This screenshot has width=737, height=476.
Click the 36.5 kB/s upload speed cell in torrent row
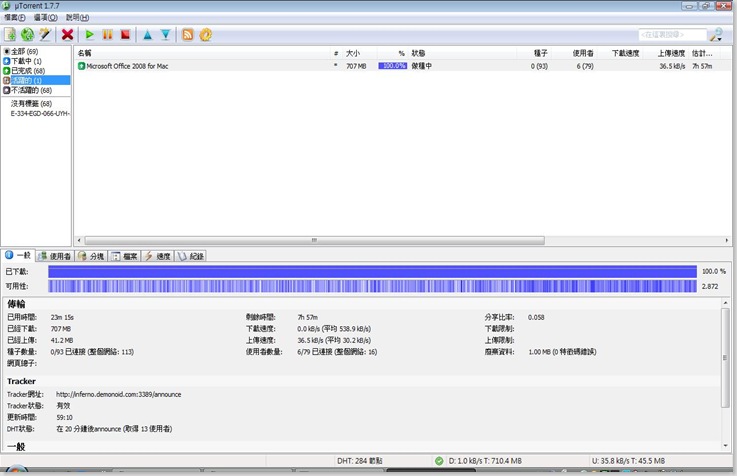(672, 66)
